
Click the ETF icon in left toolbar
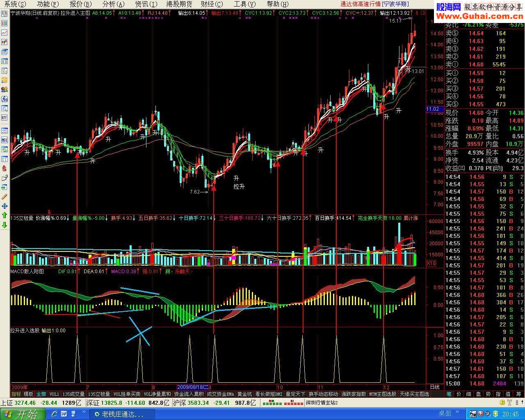coord(5,118)
